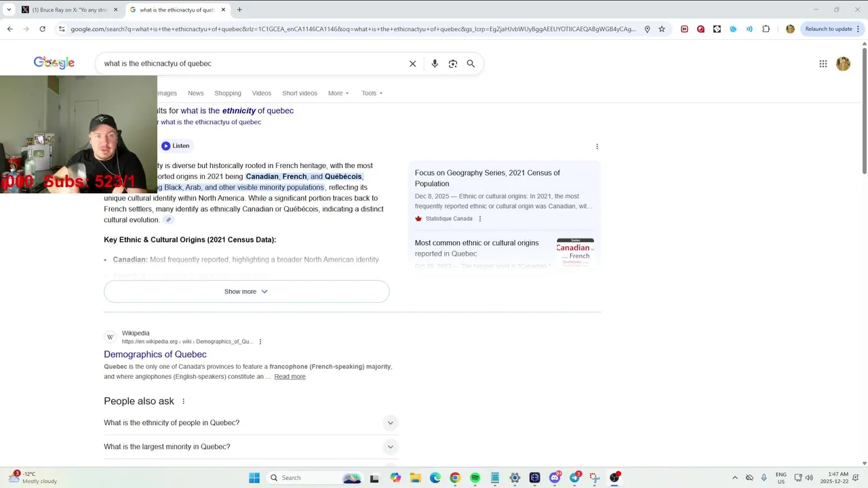Open clock and date 1:47 AM in taskbar

coord(833,478)
